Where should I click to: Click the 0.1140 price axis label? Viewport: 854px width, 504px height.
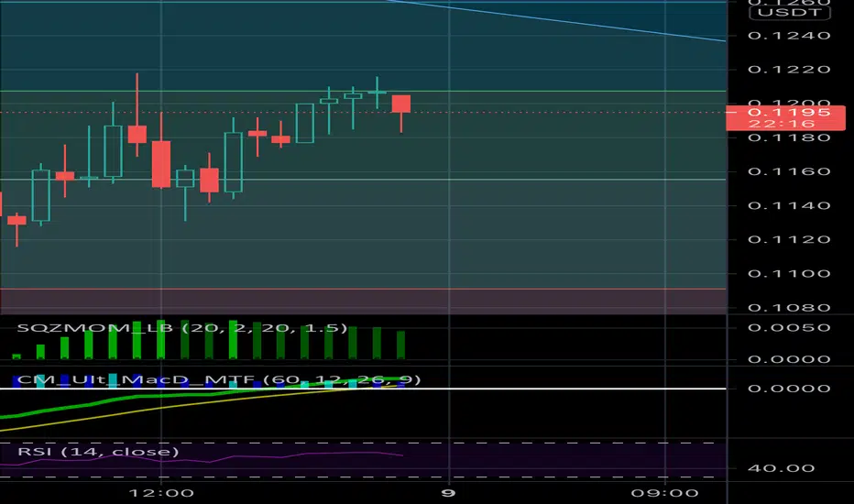pyautogui.click(x=789, y=206)
